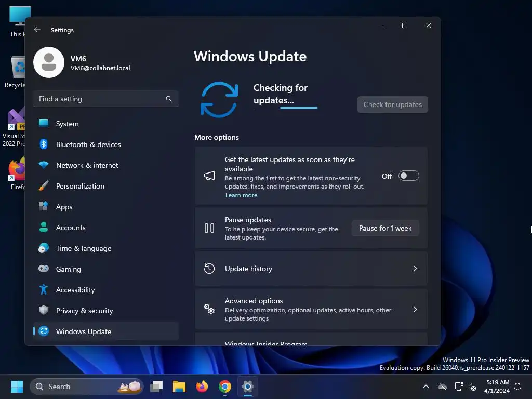532x399 pixels.
Task: Open Time & language settings
Action: click(x=106, y=248)
